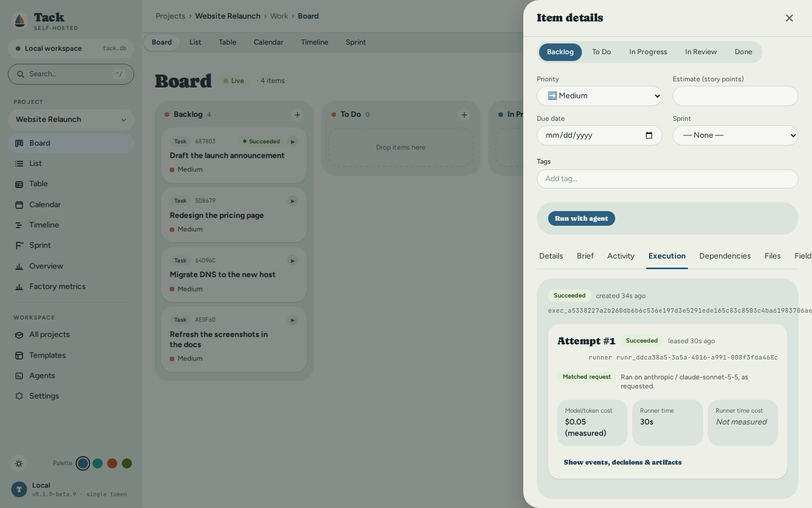
Task: Go to Sprint in the sidebar
Action: pos(71,246)
